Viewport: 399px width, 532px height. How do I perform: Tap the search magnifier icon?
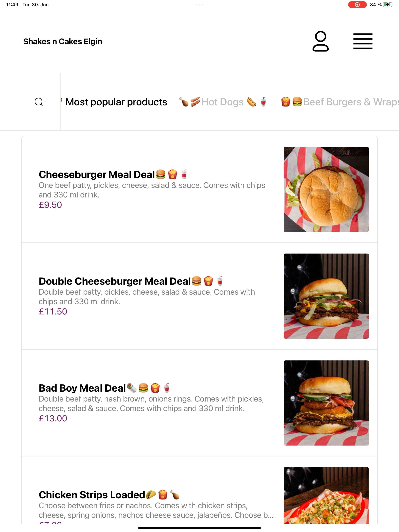pos(39,102)
